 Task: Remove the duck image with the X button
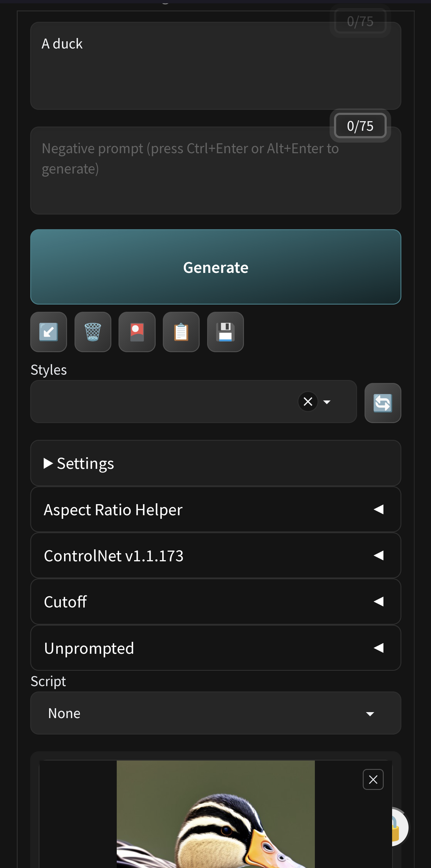pos(373,779)
